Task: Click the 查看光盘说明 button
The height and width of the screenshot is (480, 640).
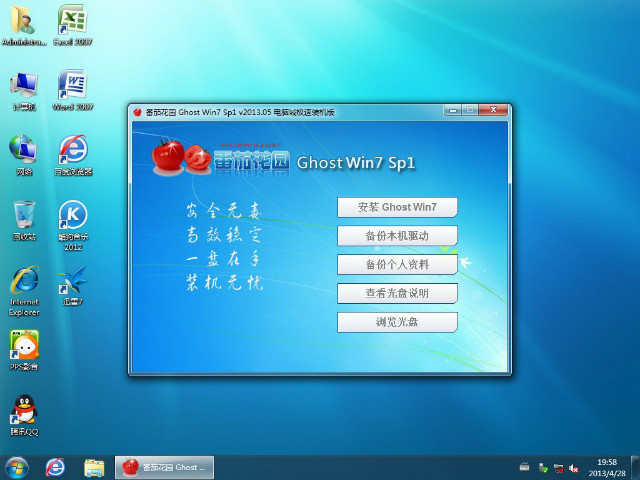Action: (x=397, y=293)
